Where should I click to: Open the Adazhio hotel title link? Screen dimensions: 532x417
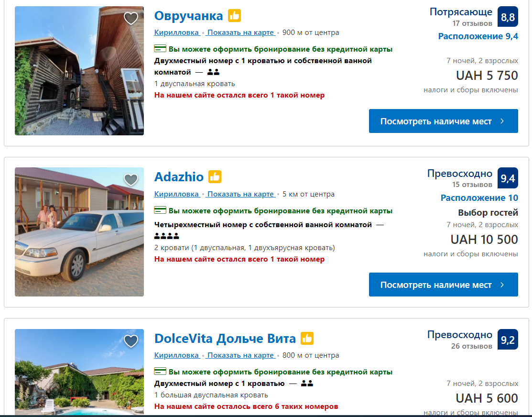pyautogui.click(x=179, y=177)
